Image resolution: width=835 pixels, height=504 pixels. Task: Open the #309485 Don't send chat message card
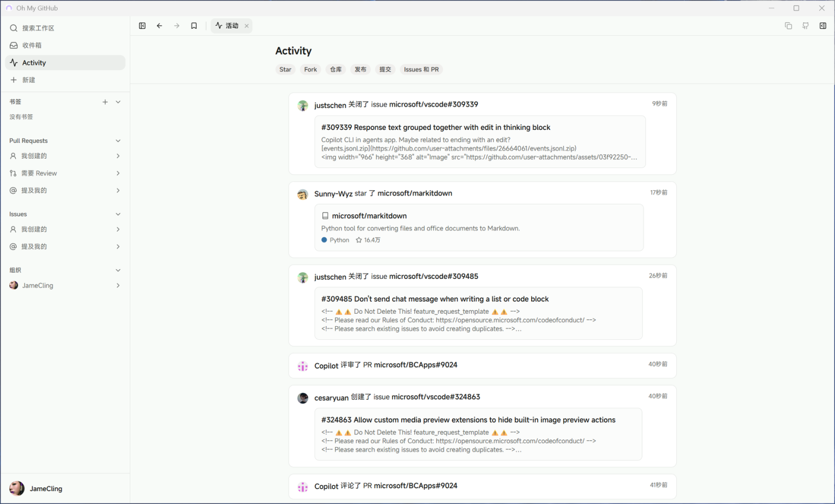click(x=478, y=313)
